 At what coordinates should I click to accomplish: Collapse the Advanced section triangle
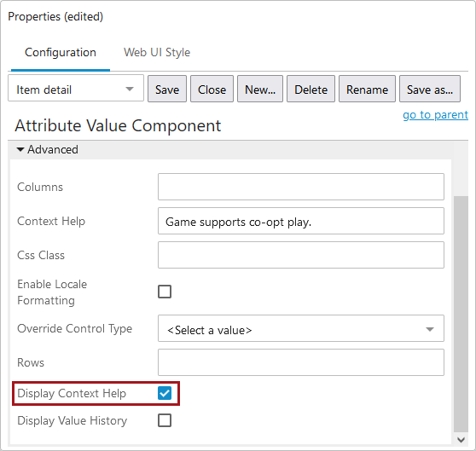(x=20, y=149)
